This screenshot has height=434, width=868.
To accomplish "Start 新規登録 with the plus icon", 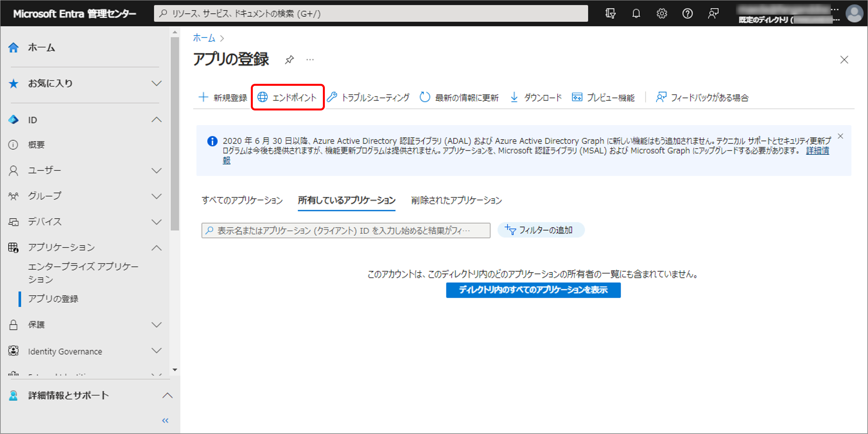I will pos(203,97).
